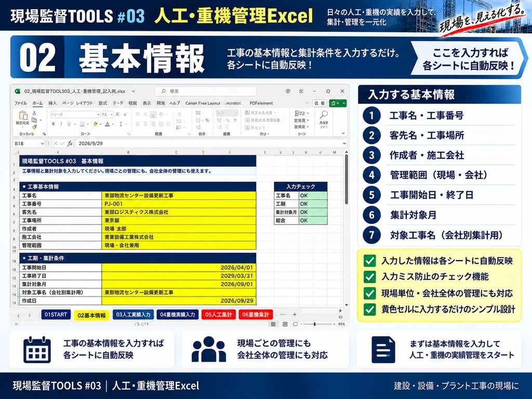Click the add new sheet plus icon
Image resolution: width=532 pixels, height=399 pixels.
tap(295, 314)
